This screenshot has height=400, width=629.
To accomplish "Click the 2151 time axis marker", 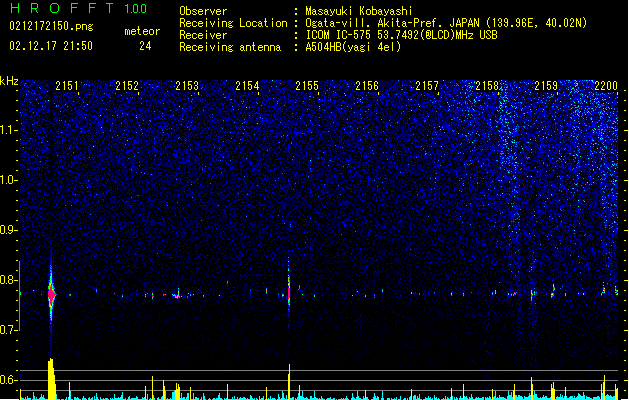I will click(x=67, y=86).
